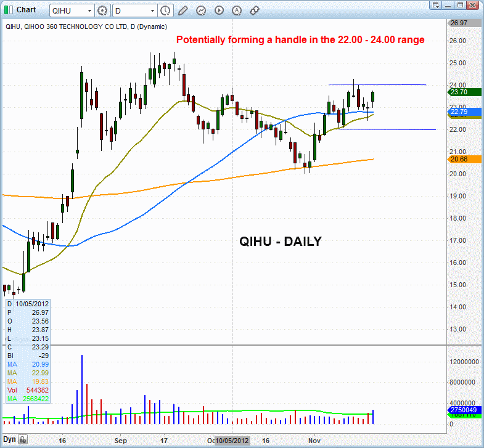Click the BI -29 row in data box
Screen dimensions: 484x448
tap(28, 356)
